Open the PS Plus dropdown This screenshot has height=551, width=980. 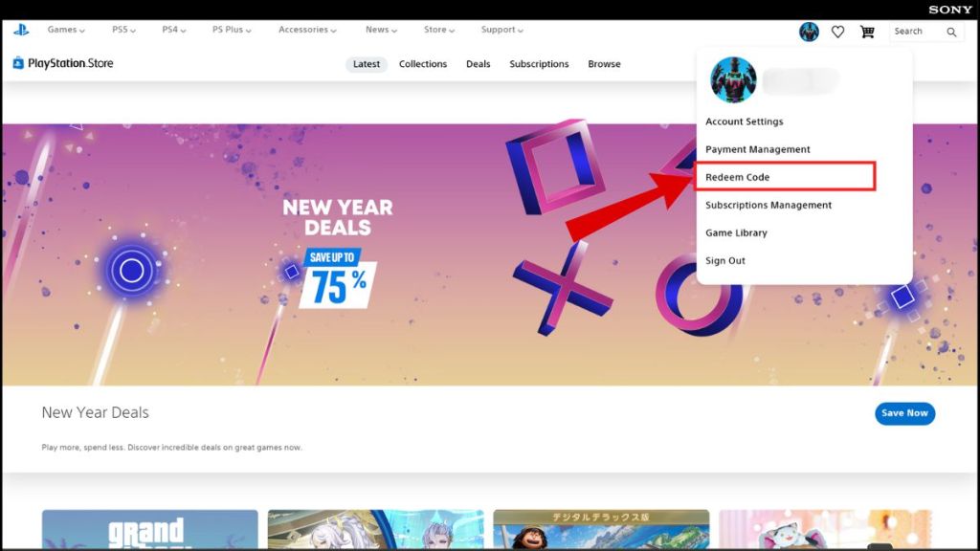232,30
